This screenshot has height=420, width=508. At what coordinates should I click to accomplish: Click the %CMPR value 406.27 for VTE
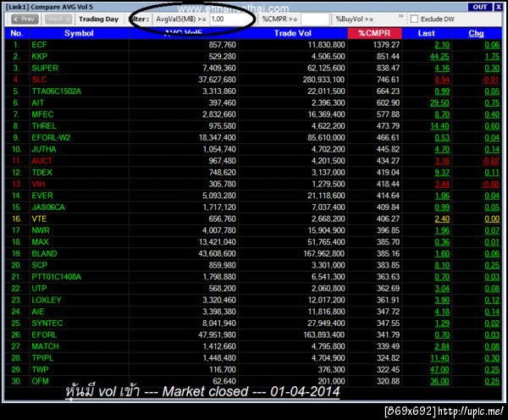[x=388, y=219]
